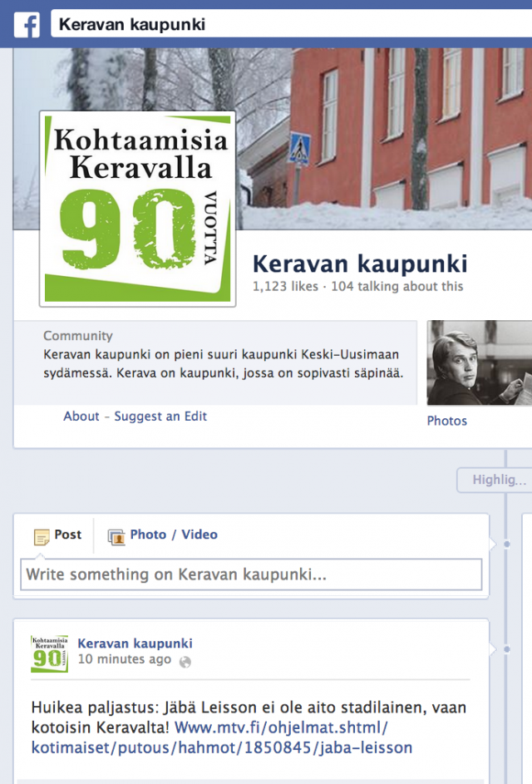
Task: Click the search field containing Keravan kaupunki
Action: click(x=292, y=24)
